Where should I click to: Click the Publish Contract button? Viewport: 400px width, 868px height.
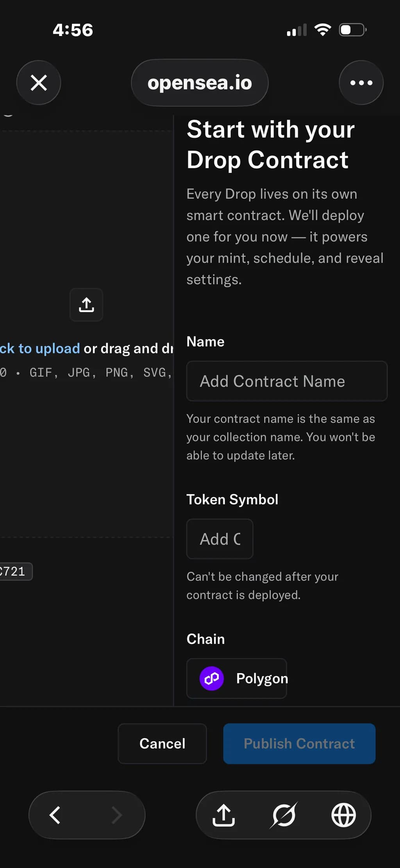(299, 743)
